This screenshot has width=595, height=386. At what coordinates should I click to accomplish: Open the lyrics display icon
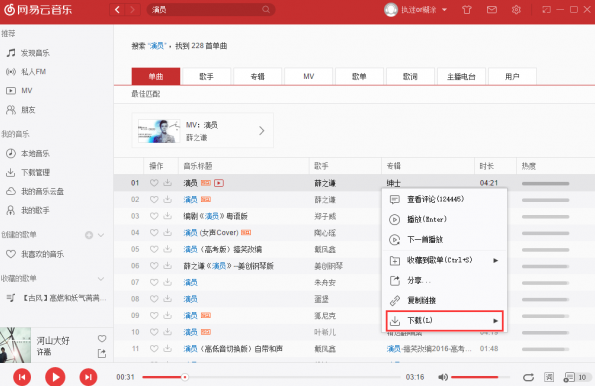(x=549, y=377)
